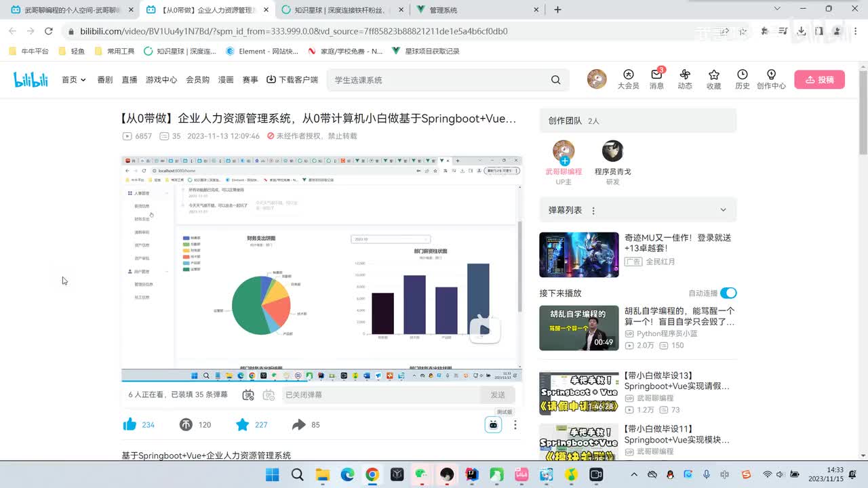The width and height of the screenshot is (868, 488).
Task: Click 程序员青戈 avatar
Action: (x=612, y=151)
